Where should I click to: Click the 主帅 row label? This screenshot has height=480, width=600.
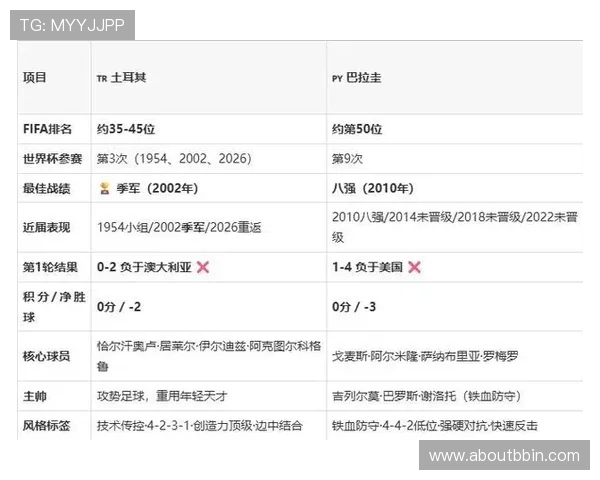click(x=34, y=396)
